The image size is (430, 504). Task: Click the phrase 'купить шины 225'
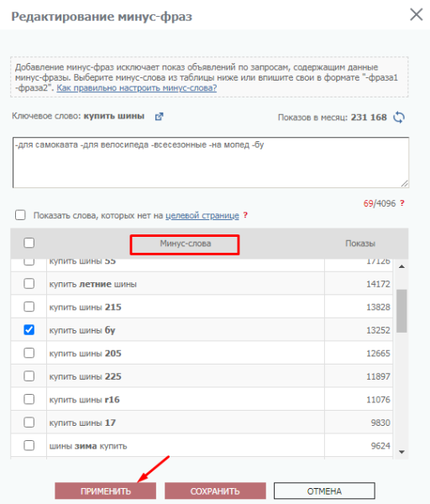click(85, 377)
